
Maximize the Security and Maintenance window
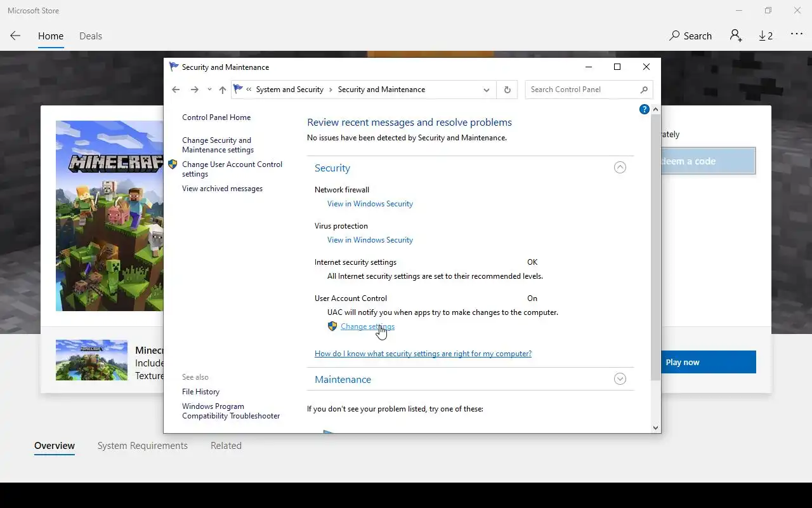(x=617, y=67)
